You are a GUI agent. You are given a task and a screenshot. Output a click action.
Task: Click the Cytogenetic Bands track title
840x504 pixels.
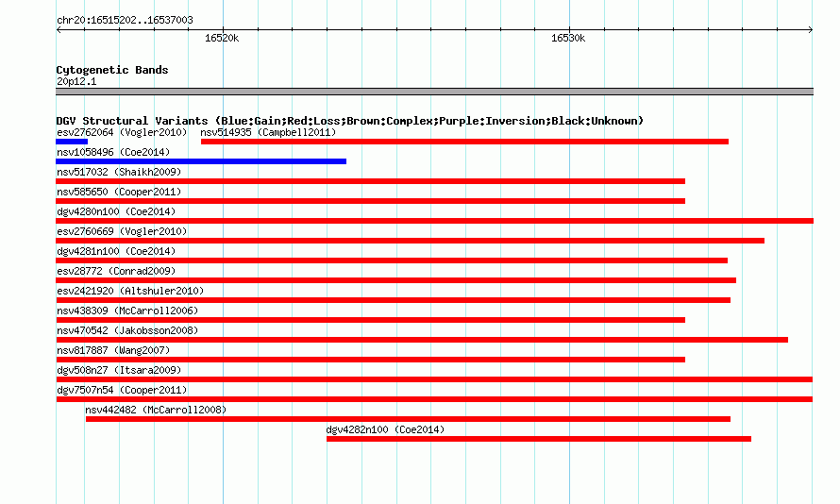[x=112, y=70]
